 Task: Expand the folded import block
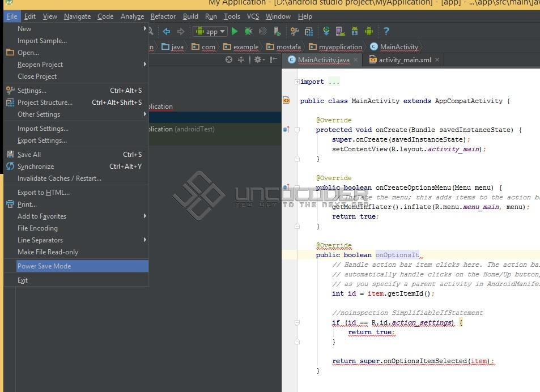click(297, 82)
